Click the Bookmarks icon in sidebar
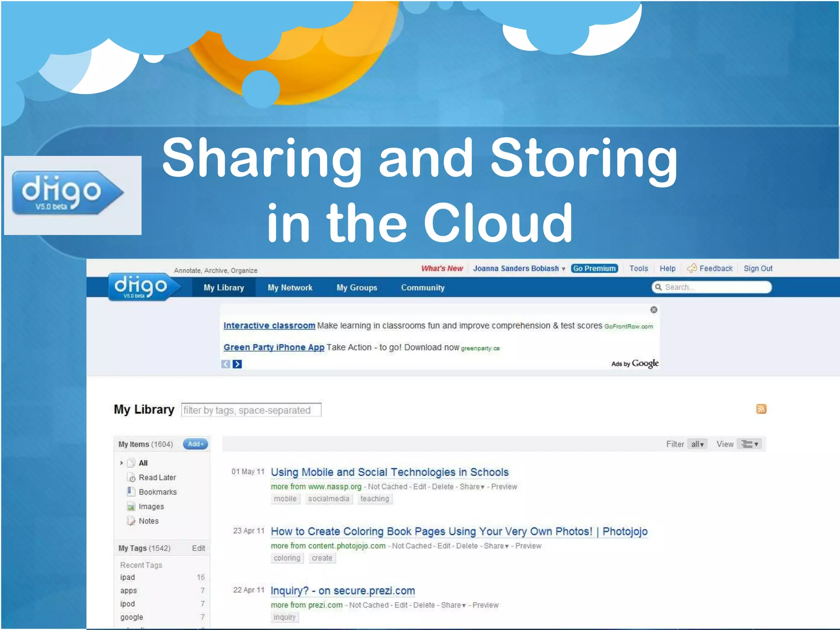This screenshot has height=630, width=840. (x=131, y=491)
